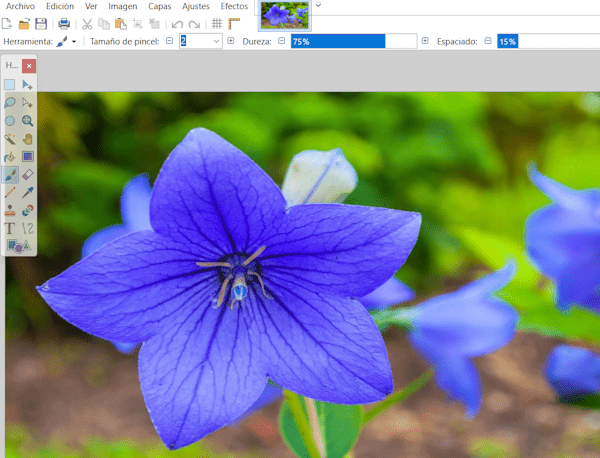Switch to the Eraser tool

click(27, 175)
